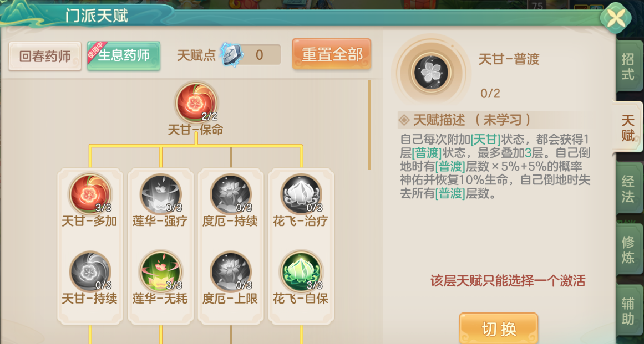Click the 重置全部 reset button
The width and height of the screenshot is (644, 344).
332,54
